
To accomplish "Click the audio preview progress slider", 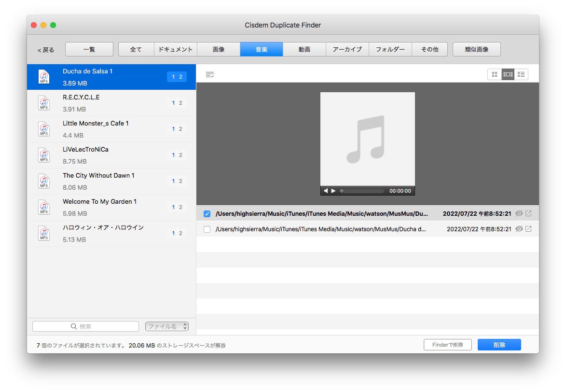I will 362,191.
